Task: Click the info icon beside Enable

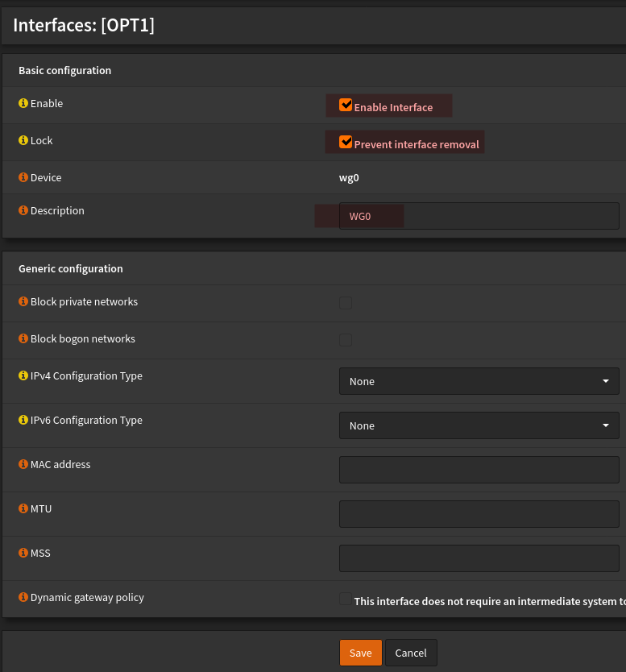Action: [23, 104]
